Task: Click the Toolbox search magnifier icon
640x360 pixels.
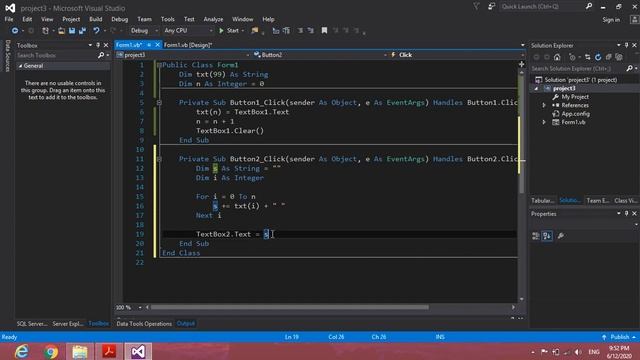Action: (101, 55)
